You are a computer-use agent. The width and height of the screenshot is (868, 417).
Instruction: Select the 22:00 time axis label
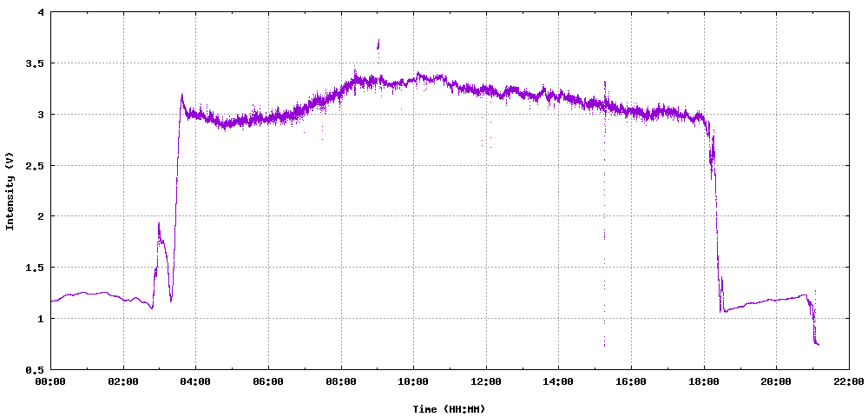[x=848, y=381]
